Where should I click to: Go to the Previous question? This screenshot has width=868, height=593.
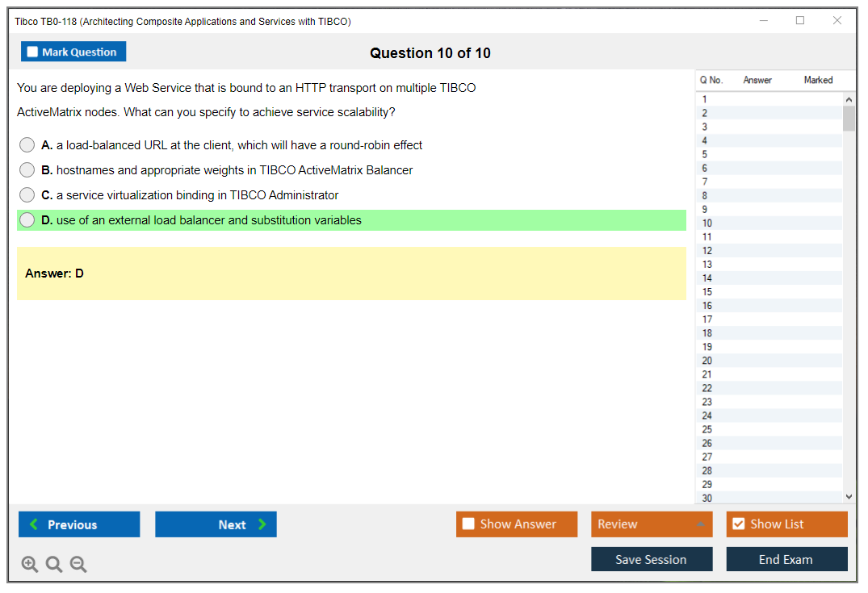click(x=79, y=524)
